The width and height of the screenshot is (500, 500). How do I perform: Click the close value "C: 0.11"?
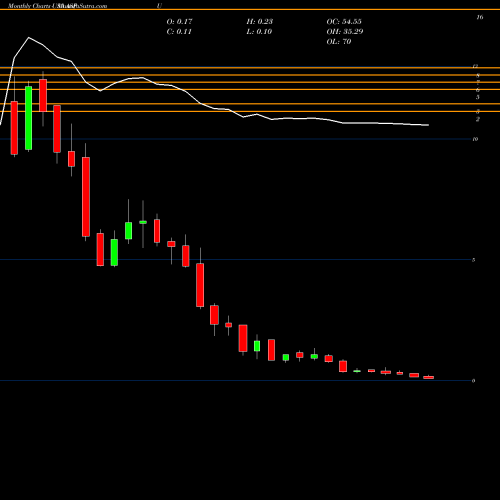179,32
